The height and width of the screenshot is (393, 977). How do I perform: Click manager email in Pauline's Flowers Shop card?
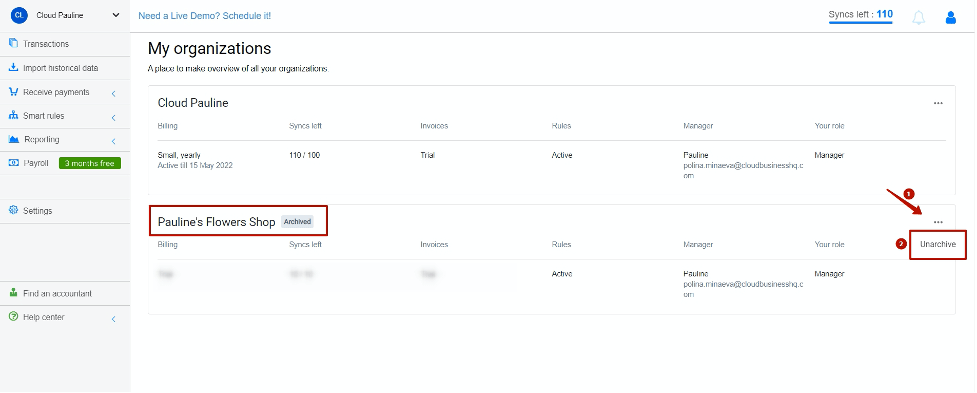(x=743, y=289)
